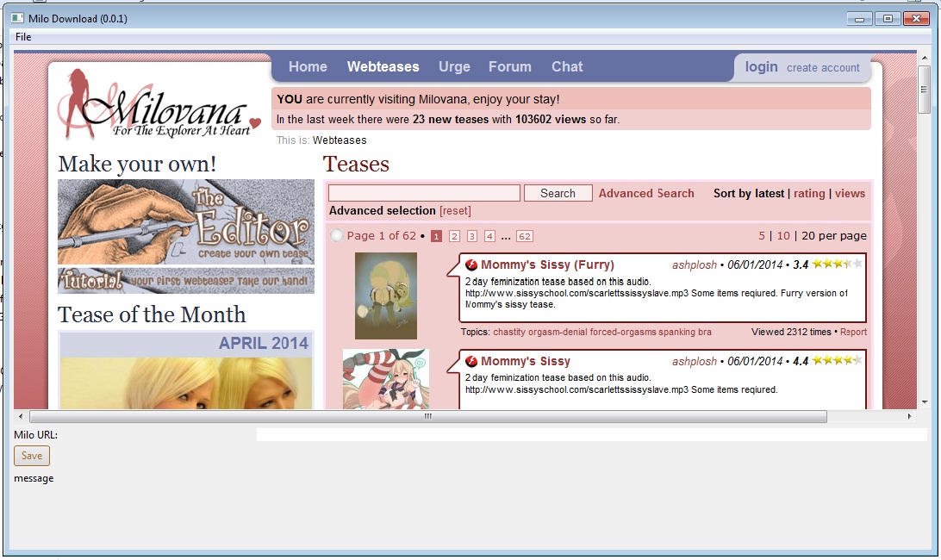Open Advanced Search
Image resolution: width=941 pixels, height=560 pixels.
point(645,193)
